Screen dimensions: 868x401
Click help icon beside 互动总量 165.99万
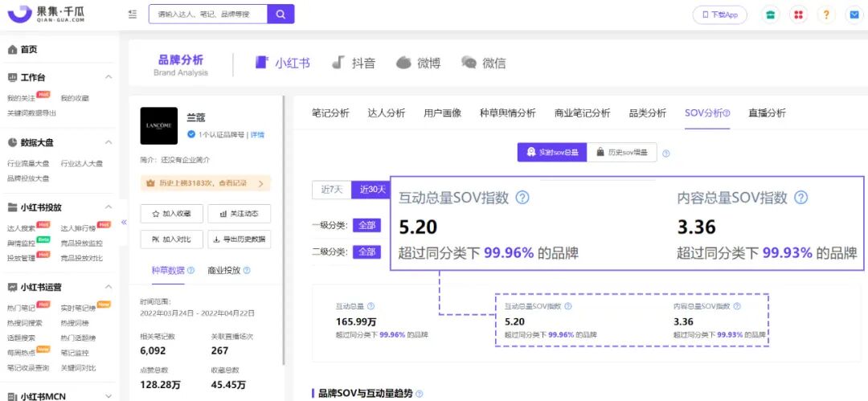point(371,306)
